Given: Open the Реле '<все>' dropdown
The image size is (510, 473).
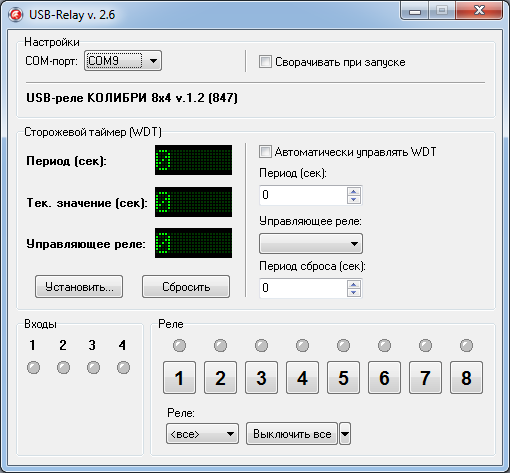Looking at the screenshot, I should click(x=202, y=434).
